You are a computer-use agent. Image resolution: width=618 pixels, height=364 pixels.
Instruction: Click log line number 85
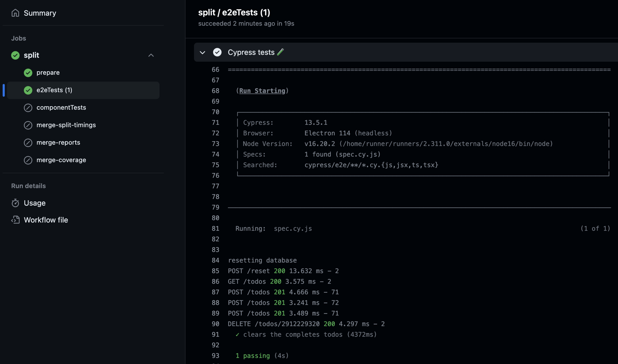click(x=215, y=271)
